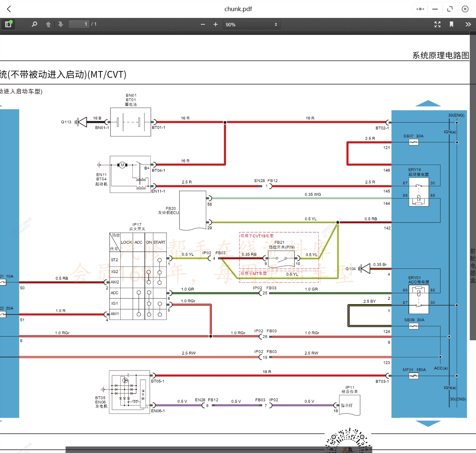476x453 pixels.
Task: Zoom out of the PDF
Action: coord(203,24)
